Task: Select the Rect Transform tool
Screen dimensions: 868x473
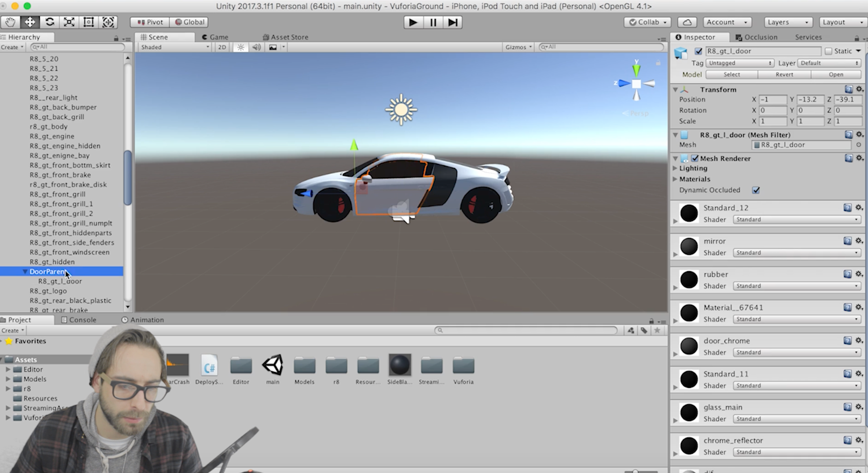Action: point(89,22)
